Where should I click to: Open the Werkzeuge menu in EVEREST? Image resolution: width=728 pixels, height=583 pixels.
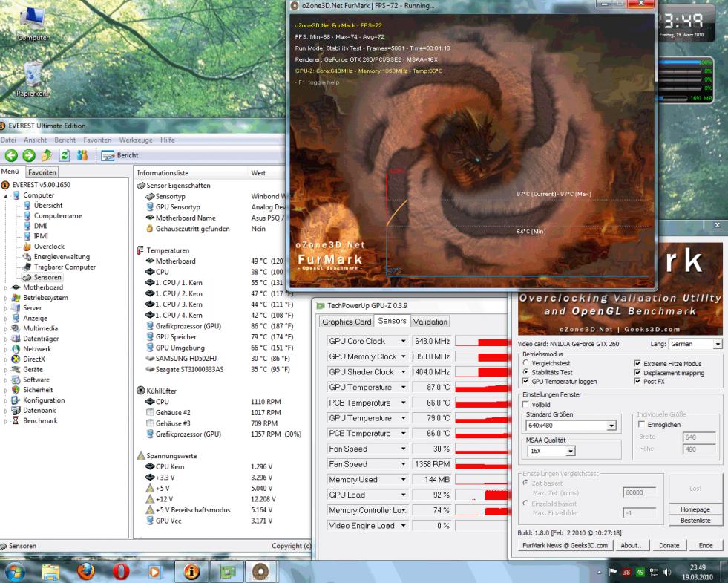(x=136, y=140)
